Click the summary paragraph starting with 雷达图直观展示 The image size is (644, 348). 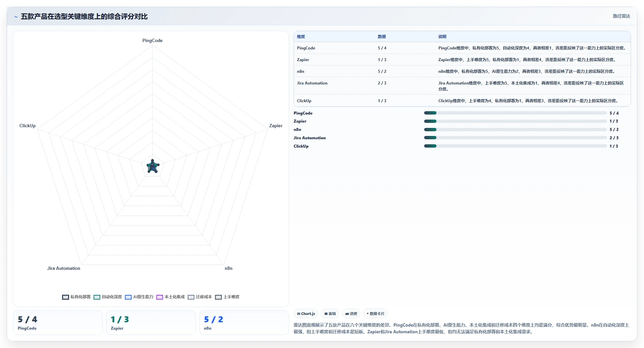pyautogui.click(x=461, y=328)
